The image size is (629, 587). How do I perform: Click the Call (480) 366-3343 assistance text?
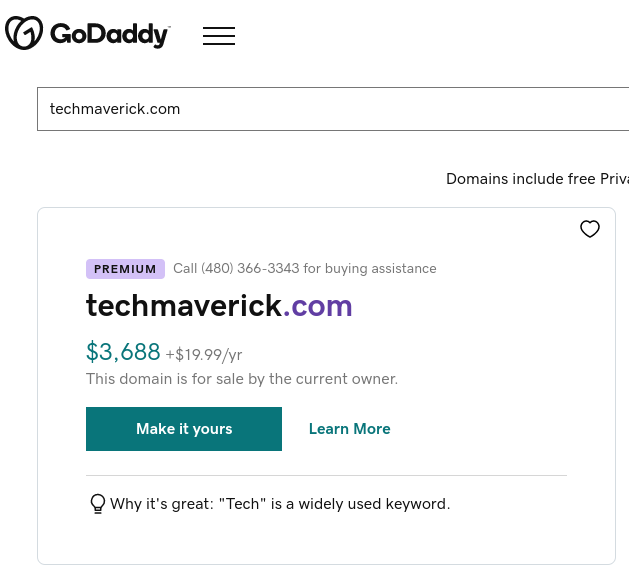tap(304, 269)
